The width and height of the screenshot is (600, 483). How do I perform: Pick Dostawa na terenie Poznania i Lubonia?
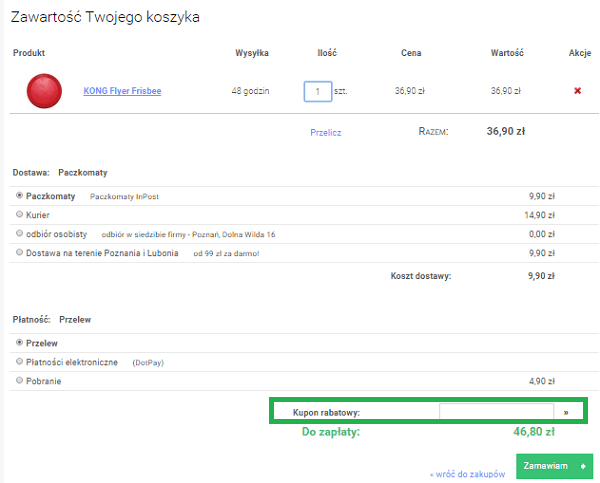[19, 253]
